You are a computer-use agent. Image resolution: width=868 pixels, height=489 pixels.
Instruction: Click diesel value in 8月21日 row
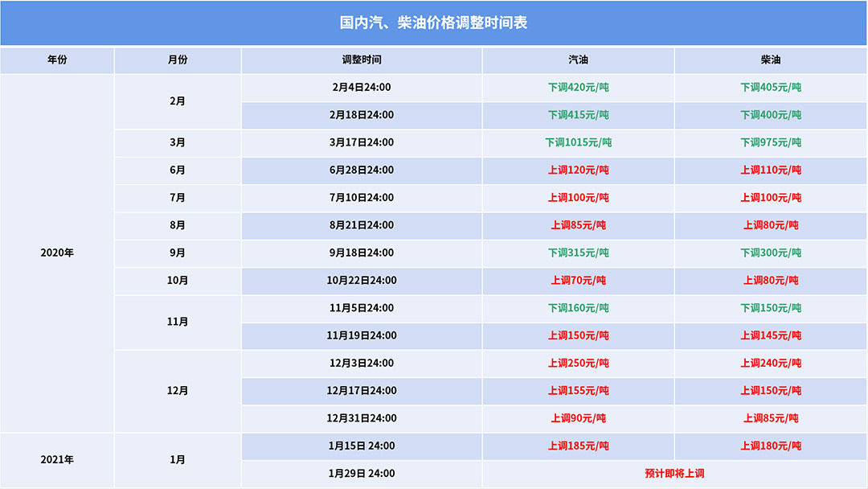click(771, 225)
